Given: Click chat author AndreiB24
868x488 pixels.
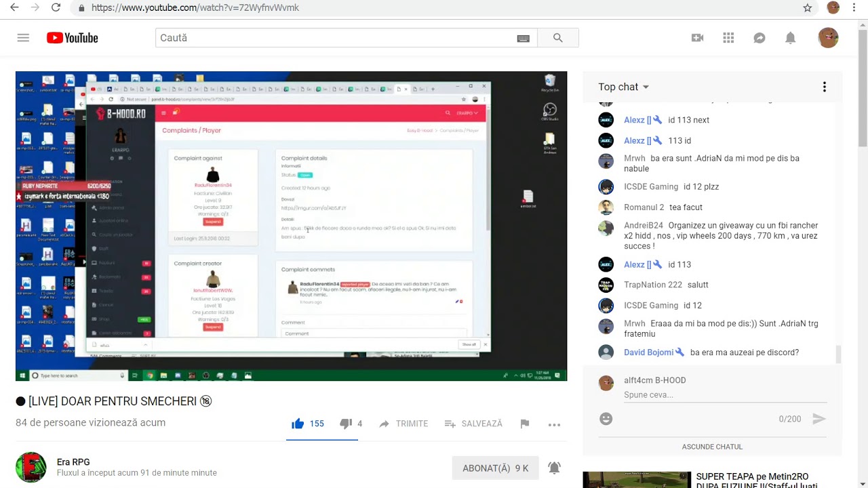Looking at the screenshot, I should (x=644, y=226).
